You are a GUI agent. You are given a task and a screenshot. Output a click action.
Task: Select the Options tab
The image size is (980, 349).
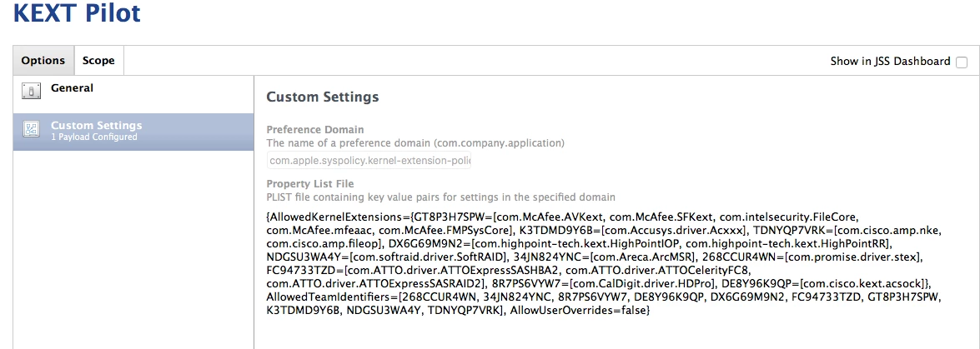(x=43, y=61)
